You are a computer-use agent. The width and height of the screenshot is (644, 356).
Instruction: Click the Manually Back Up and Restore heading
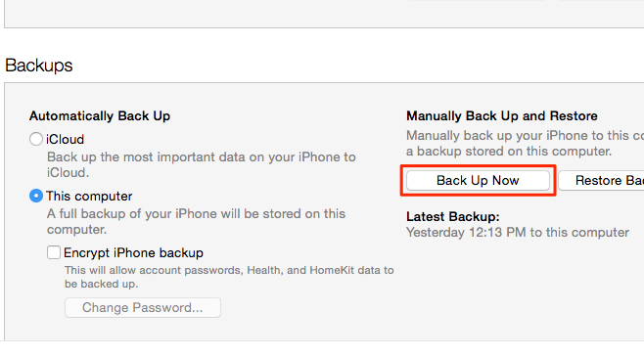click(x=502, y=116)
